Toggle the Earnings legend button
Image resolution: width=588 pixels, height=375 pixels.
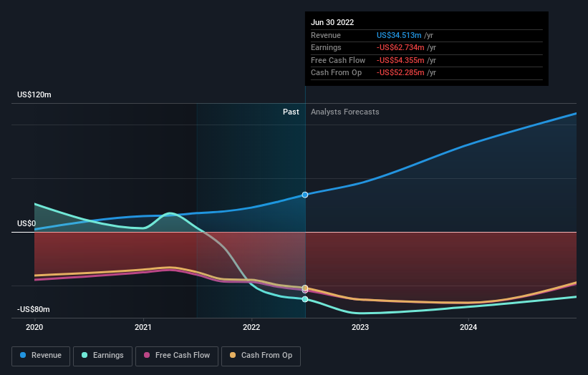click(x=102, y=356)
